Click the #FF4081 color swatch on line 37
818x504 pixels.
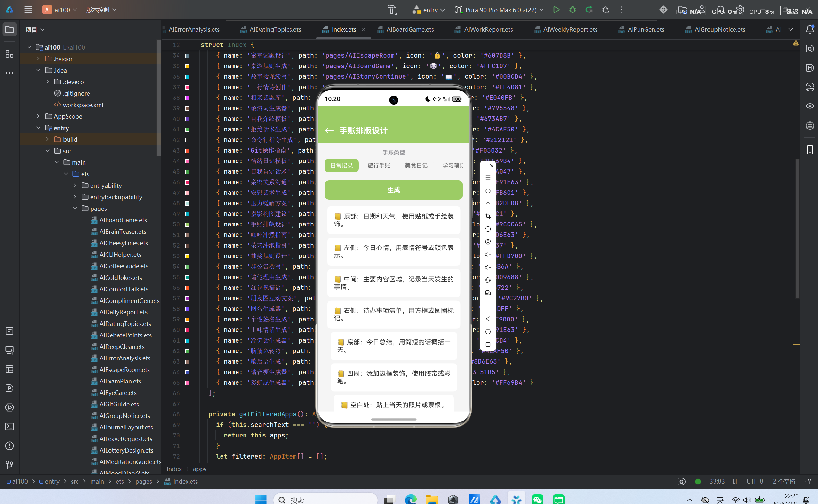188,87
